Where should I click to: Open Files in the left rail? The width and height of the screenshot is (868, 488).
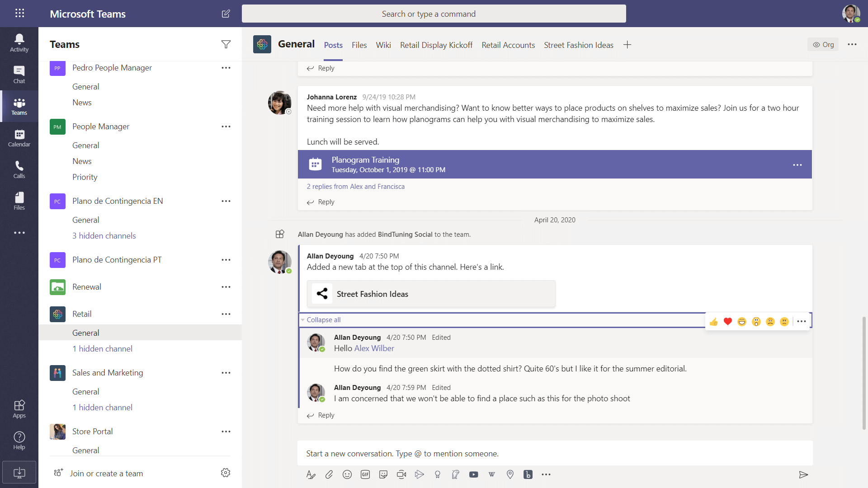19,201
